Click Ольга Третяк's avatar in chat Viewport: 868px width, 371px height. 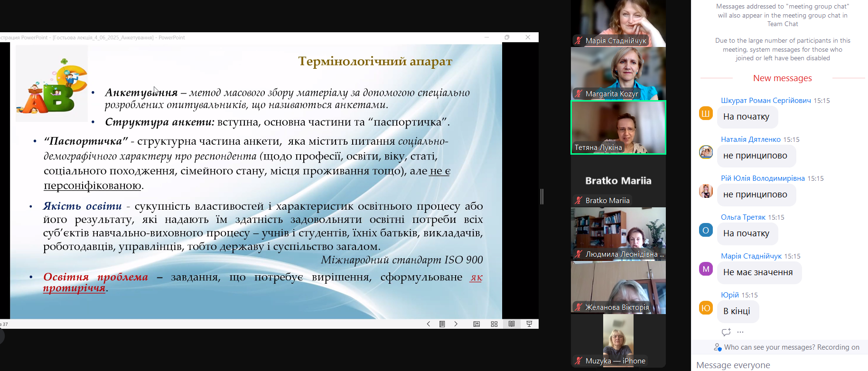pyautogui.click(x=706, y=231)
